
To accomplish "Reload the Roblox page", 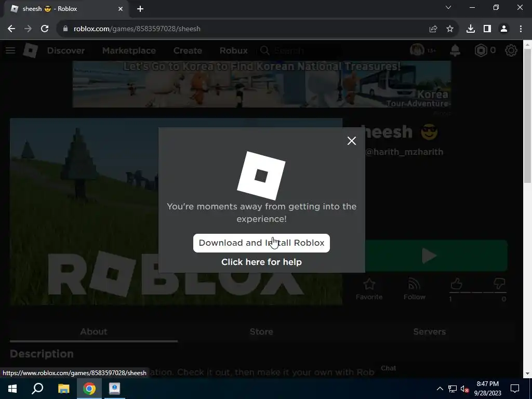I will coord(45,29).
